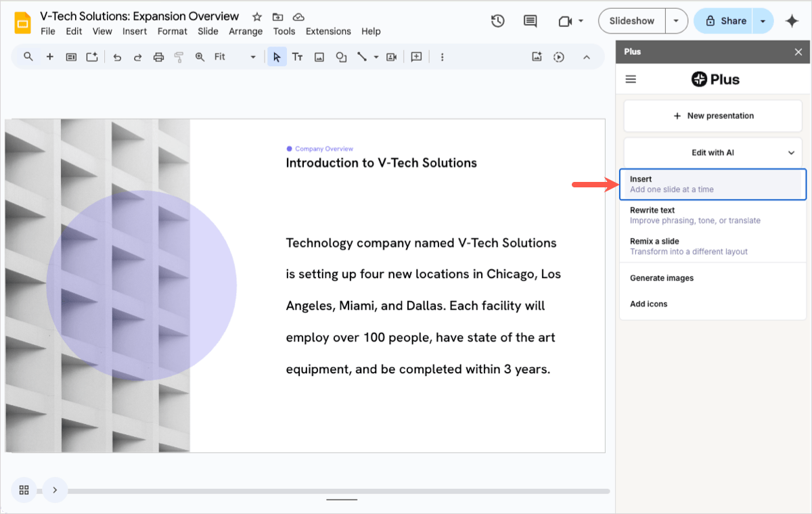Select the cursor pointer tool

[276, 57]
